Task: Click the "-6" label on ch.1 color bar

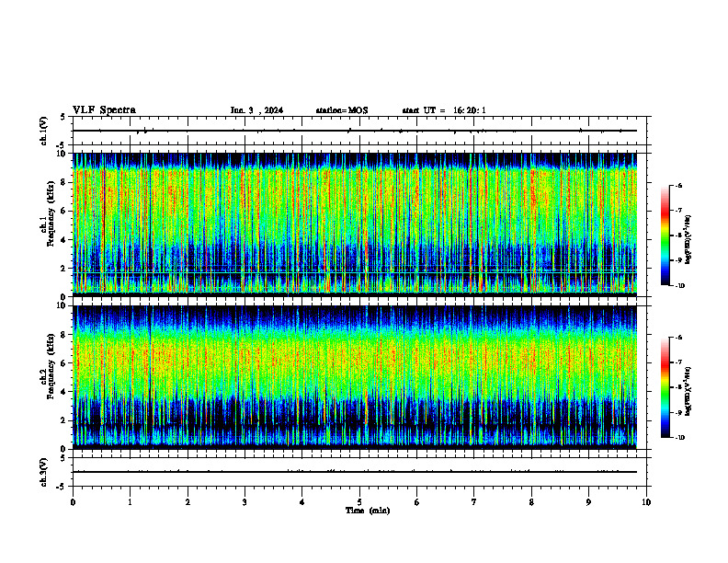Action: click(678, 186)
